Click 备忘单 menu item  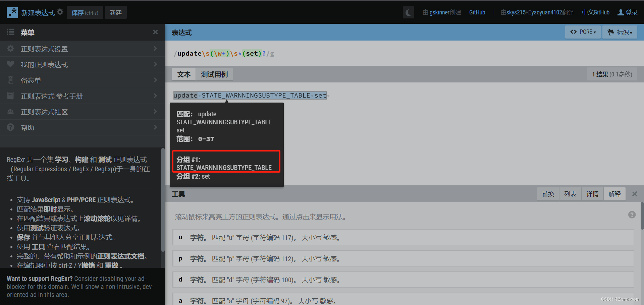pyautogui.click(x=82, y=80)
